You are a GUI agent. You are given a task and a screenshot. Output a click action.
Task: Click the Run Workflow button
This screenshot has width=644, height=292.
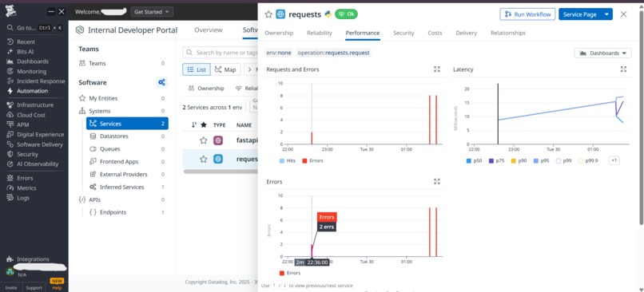coord(527,14)
